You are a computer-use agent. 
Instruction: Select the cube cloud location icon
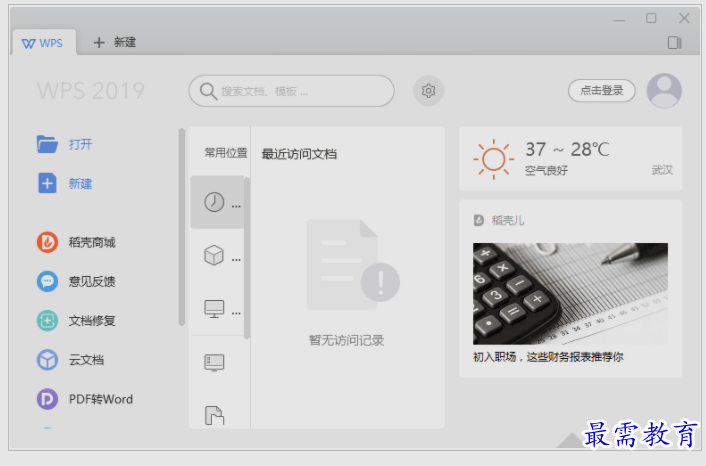(214, 255)
